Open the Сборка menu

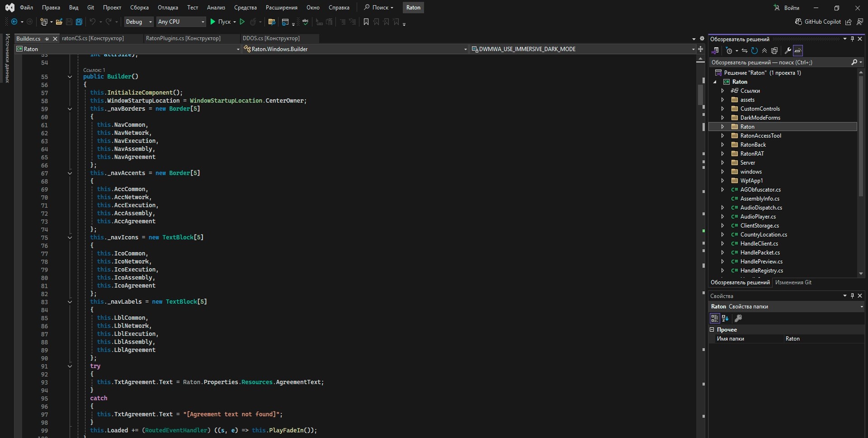(x=139, y=7)
